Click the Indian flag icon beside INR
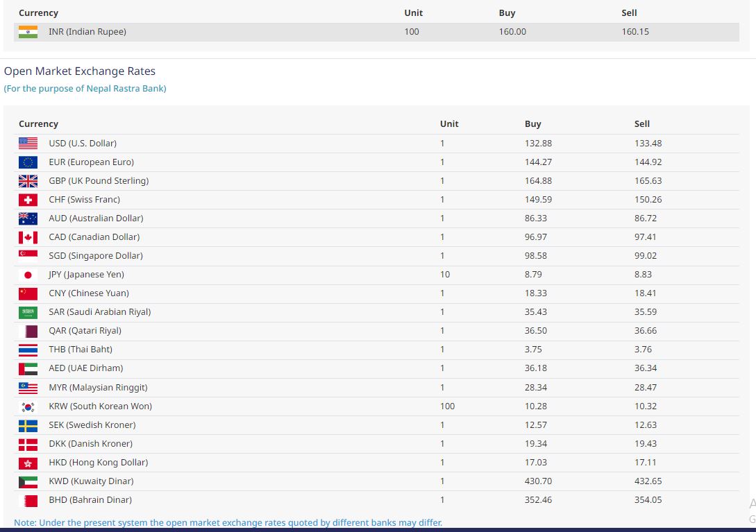 (x=28, y=32)
